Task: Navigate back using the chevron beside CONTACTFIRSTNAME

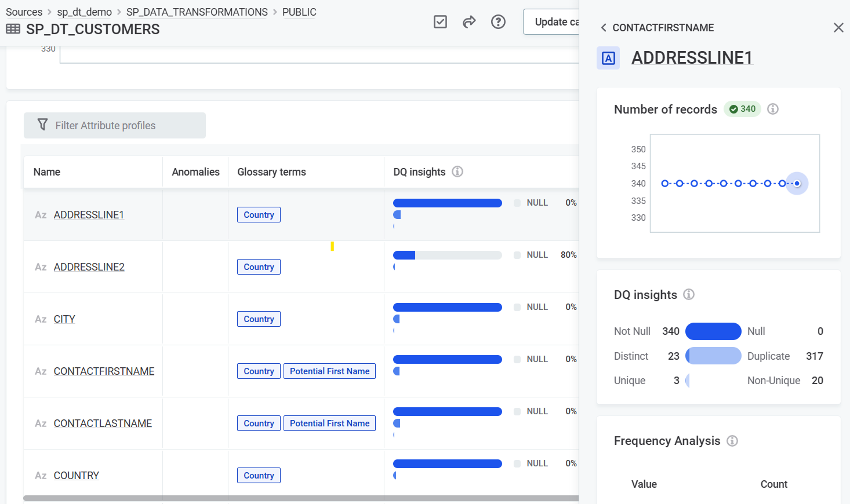Action: (x=603, y=27)
